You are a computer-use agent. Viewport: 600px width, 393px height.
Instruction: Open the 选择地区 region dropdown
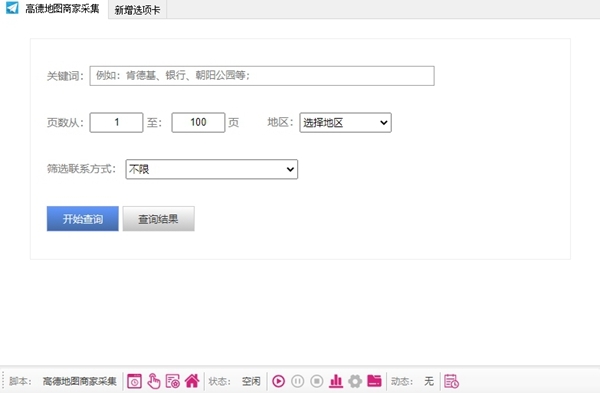(345, 122)
